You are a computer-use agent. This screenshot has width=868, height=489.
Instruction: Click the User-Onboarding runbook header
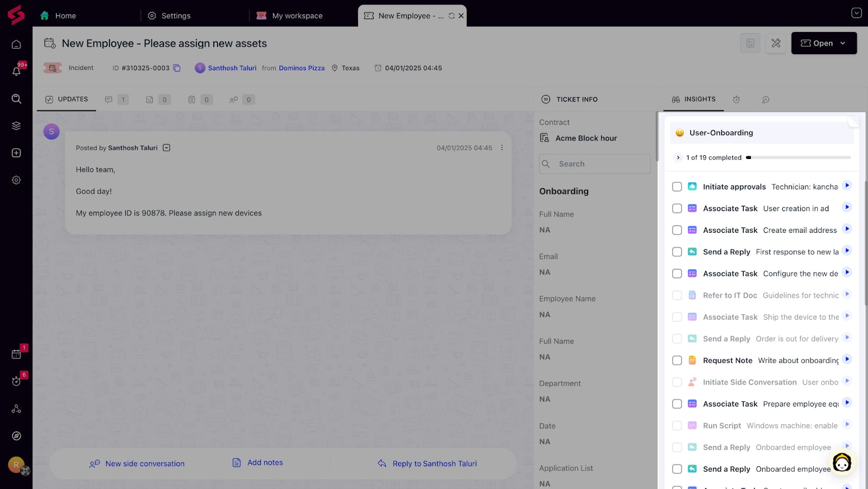click(x=762, y=133)
